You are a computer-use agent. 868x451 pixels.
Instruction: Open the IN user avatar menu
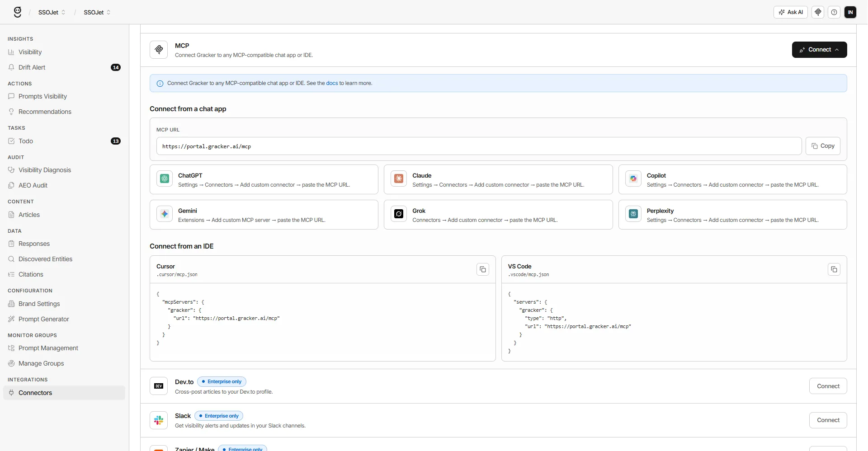850,12
